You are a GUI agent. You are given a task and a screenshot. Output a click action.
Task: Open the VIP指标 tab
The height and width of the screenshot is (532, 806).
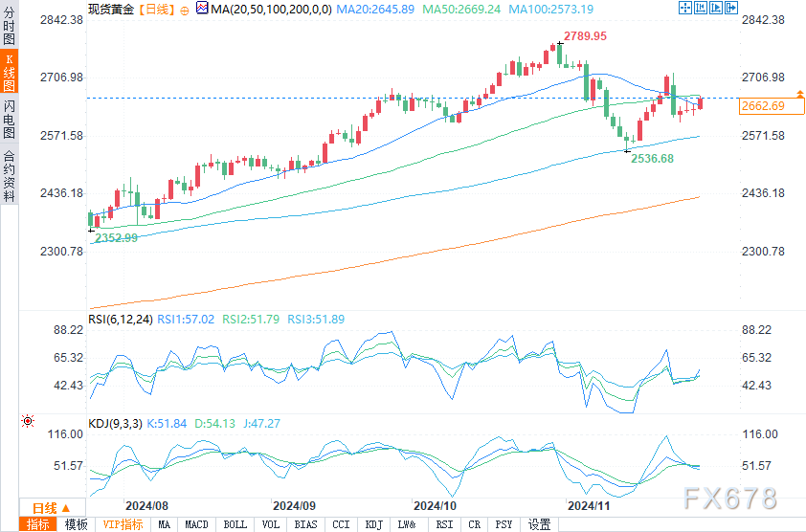point(123,524)
